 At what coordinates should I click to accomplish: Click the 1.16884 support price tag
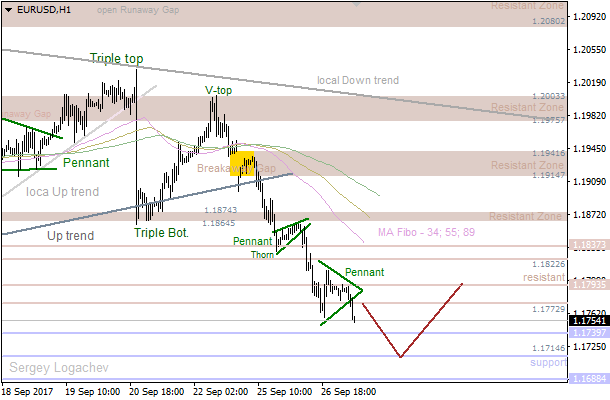tap(586, 380)
